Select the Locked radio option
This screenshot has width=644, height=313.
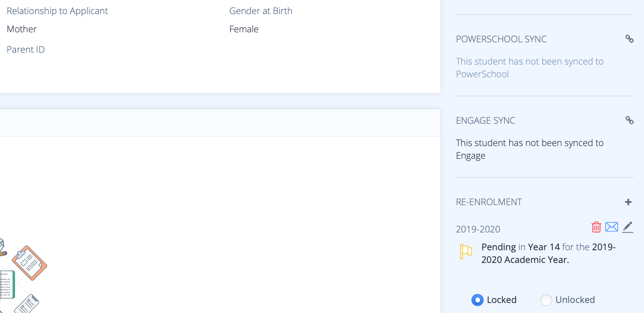click(477, 300)
